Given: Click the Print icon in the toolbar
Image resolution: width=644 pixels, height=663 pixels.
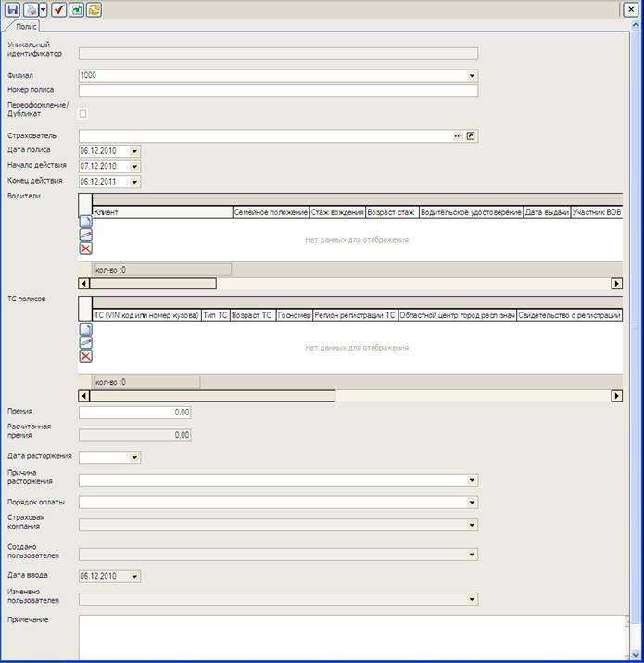Looking at the screenshot, I should point(31,8).
